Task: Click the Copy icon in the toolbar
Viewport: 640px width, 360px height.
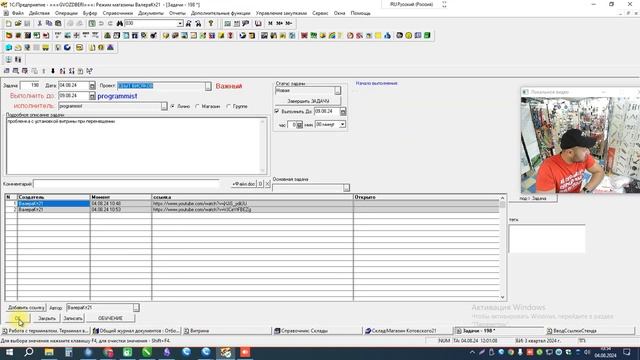Action: pyautogui.click(x=49, y=24)
